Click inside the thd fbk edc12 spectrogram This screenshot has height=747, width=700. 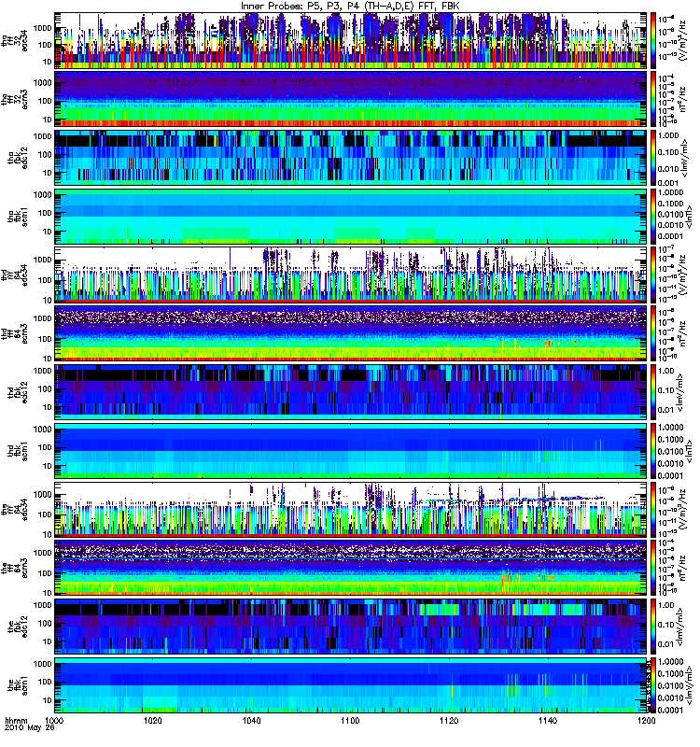pyautogui.click(x=350, y=391)
